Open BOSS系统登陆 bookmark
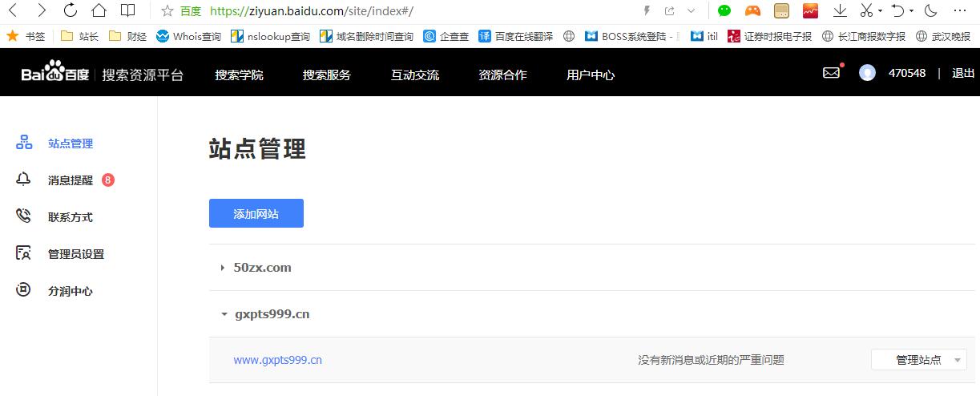 click(x=632, y=36)
